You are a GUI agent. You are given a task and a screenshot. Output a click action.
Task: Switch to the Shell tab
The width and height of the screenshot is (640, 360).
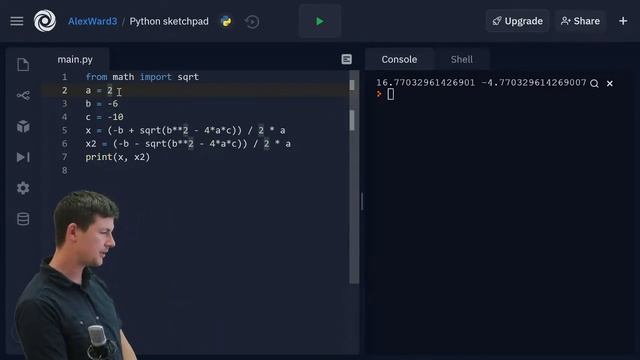462,60
